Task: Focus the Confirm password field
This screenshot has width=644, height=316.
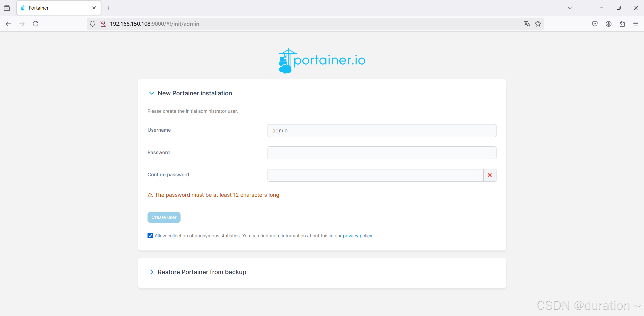Action: pos(375,175)
